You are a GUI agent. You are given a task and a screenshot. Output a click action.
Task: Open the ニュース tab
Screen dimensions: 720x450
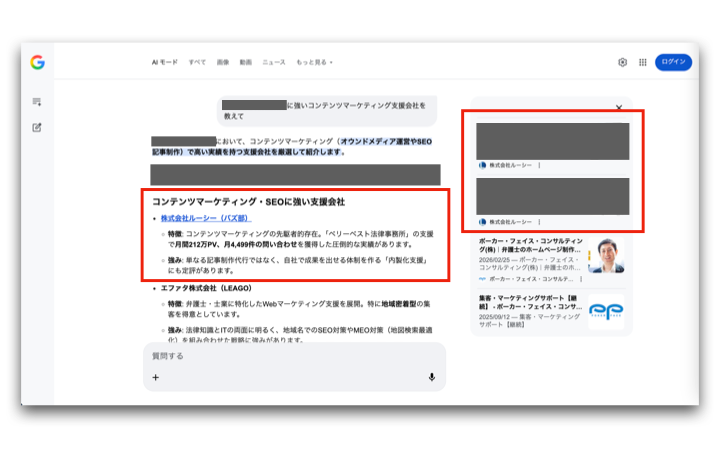point(273,62)
